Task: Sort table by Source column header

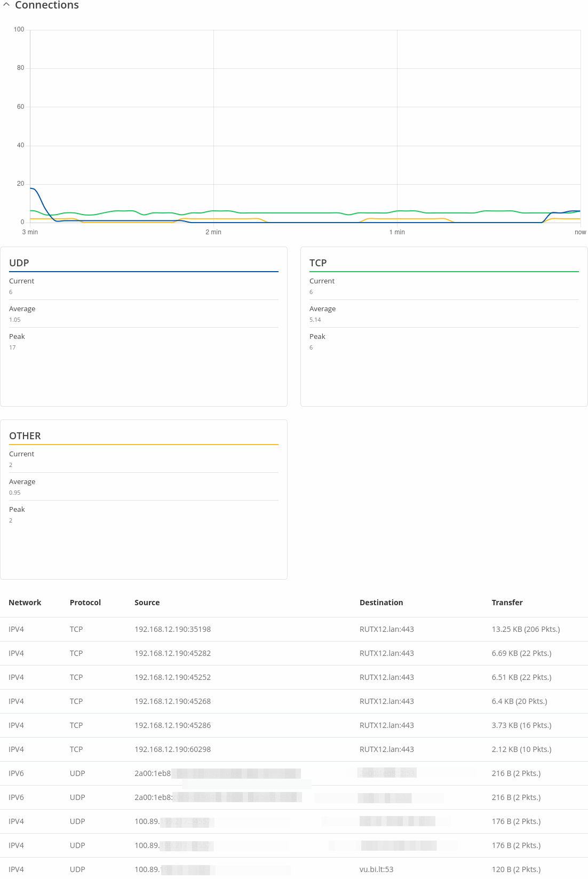Action: tap(147, 603)
